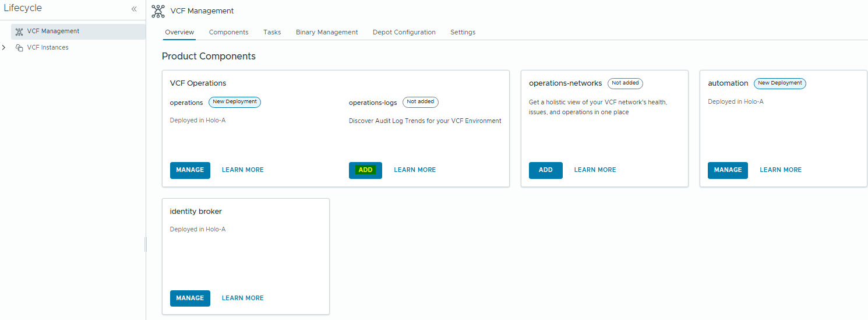Click the VCF Management sidebar icon

(19, 31)
